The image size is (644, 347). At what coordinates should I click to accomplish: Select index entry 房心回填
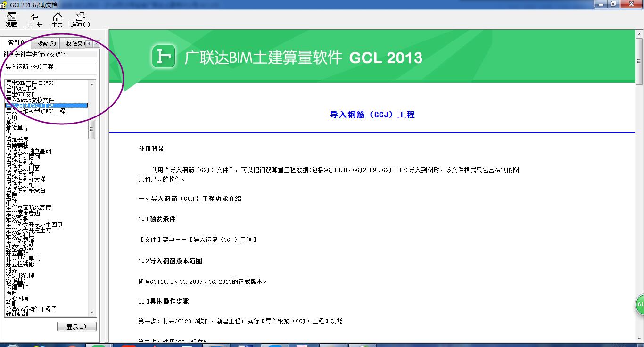tap(17, 298)
